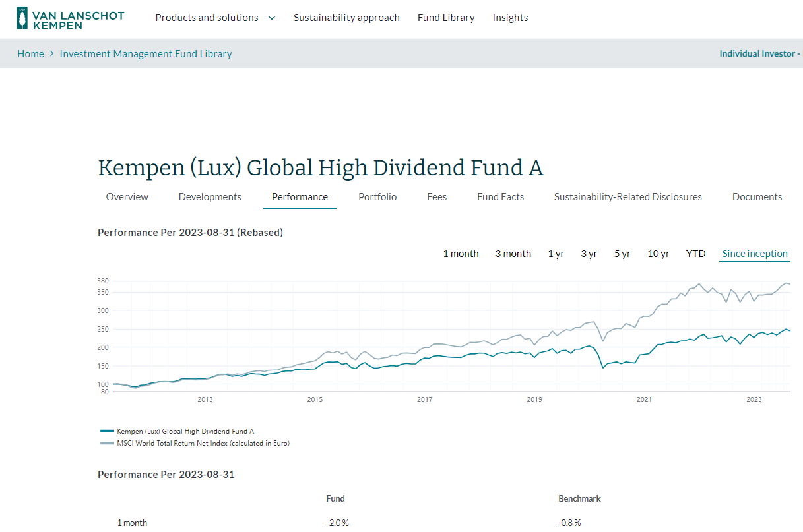Click the Kempen (Lux) Global High Dividend Fund A heading

(321, 167)
